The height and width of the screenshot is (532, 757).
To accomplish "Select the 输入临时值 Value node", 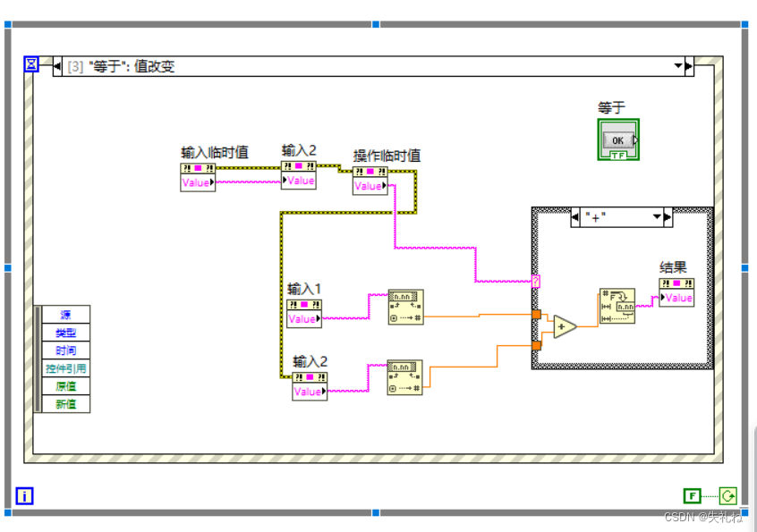I will (196, 182).
